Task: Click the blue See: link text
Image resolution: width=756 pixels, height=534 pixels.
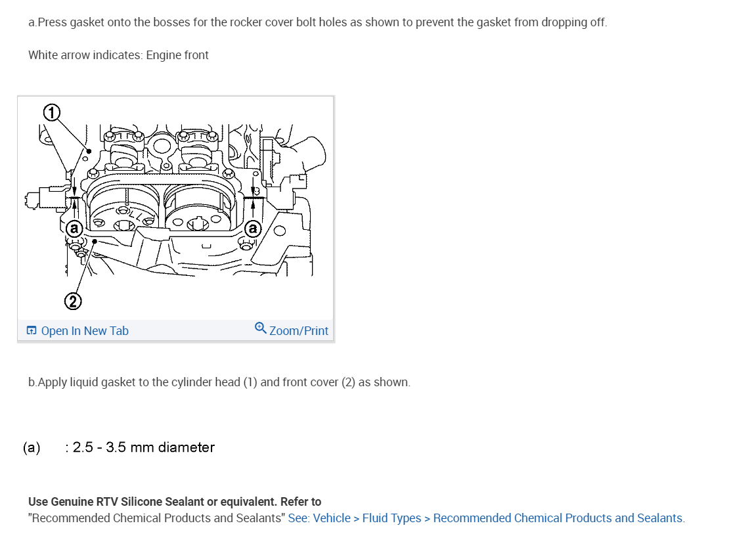Action: (299, 518)
